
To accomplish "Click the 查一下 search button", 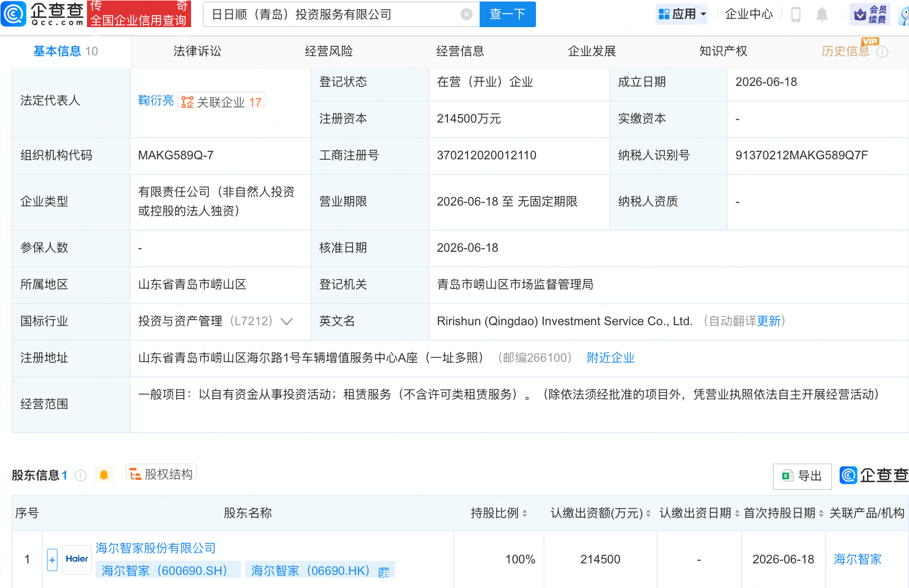I will (x=508, y=14).
